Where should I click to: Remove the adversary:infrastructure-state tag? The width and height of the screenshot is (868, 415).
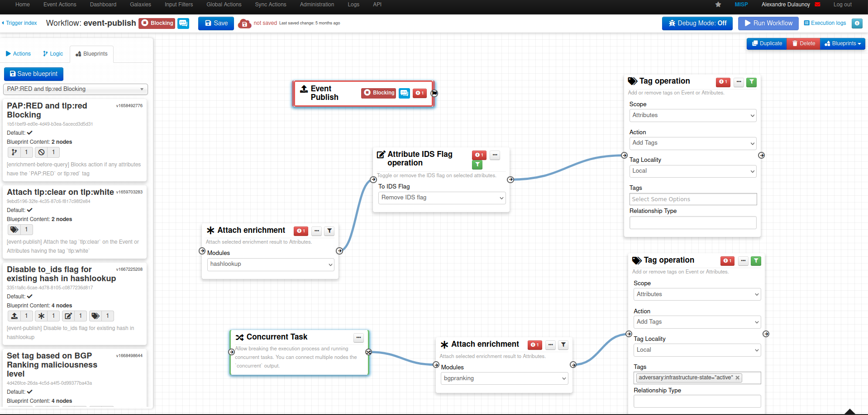[737, 378]
